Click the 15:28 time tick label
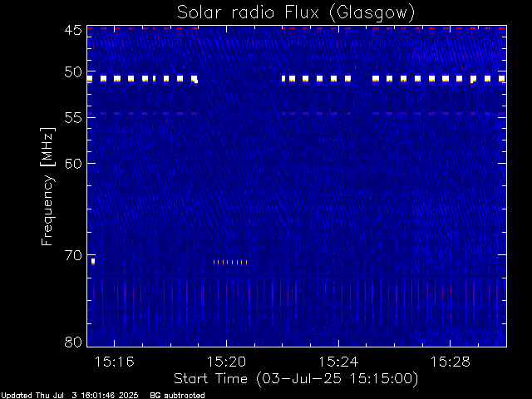 [451, 362]
